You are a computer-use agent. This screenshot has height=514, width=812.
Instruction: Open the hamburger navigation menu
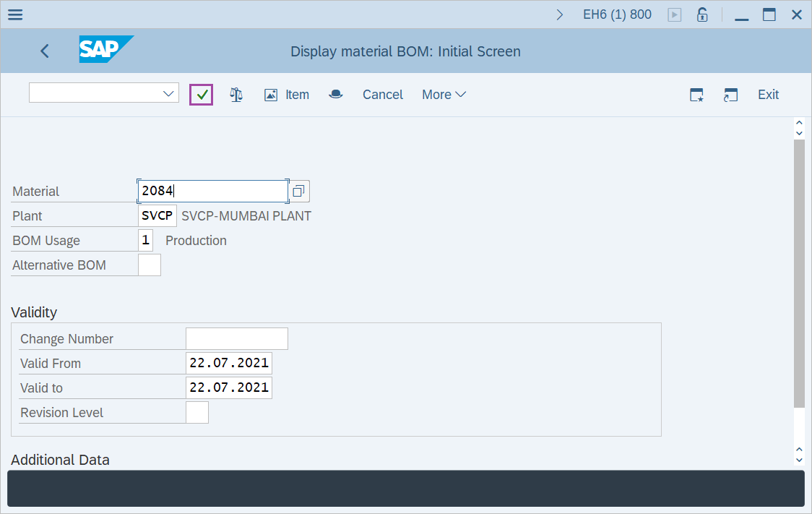click(14, 14)
